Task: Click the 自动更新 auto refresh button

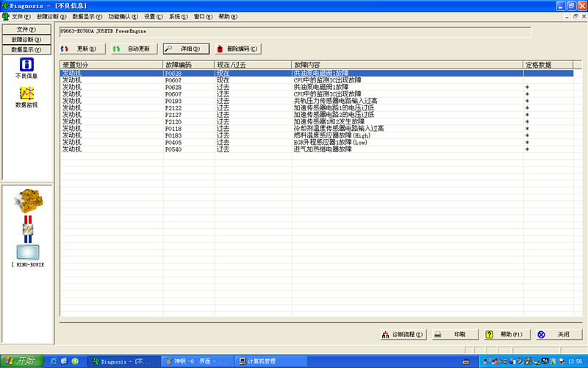Action: click(135, 49)
